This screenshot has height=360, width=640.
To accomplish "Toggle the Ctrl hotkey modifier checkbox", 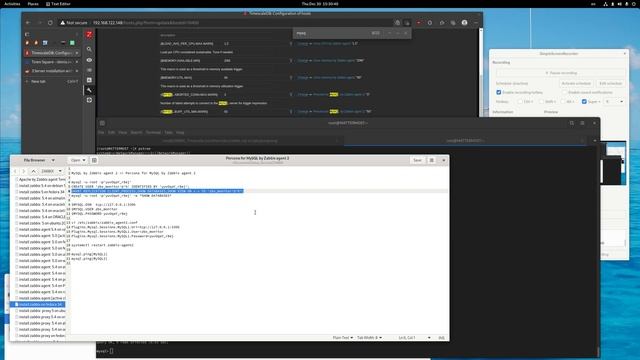I will tap(520, 102).
